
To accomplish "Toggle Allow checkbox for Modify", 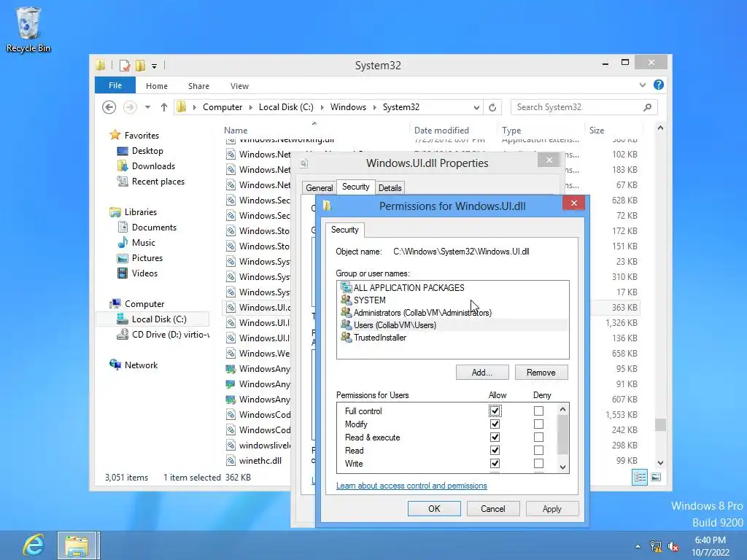I will click(495, 424).
